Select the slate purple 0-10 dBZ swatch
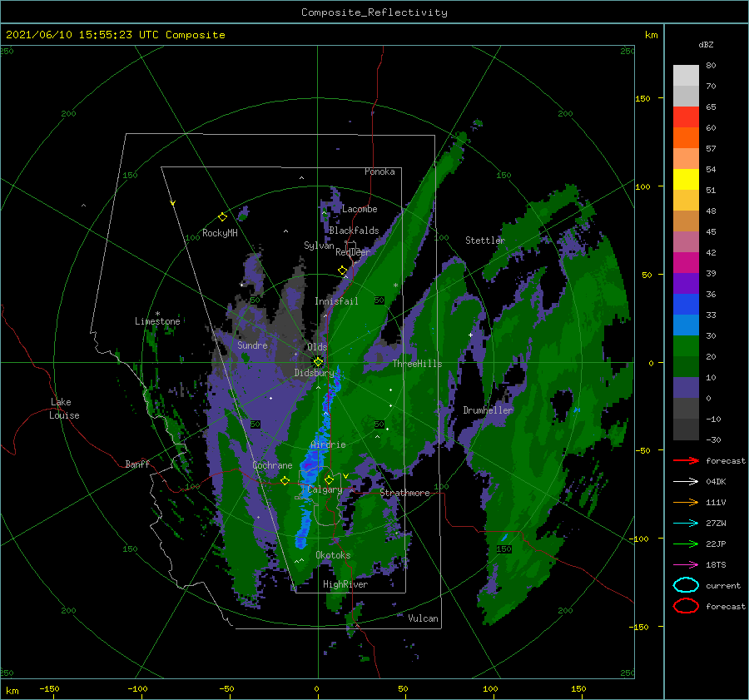 (686, 388)
